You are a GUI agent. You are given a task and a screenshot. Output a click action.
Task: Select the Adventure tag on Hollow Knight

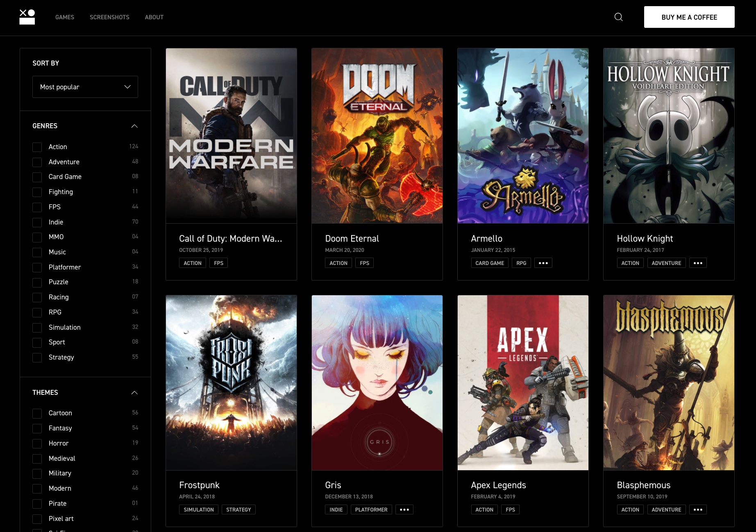tap(666, 263)
